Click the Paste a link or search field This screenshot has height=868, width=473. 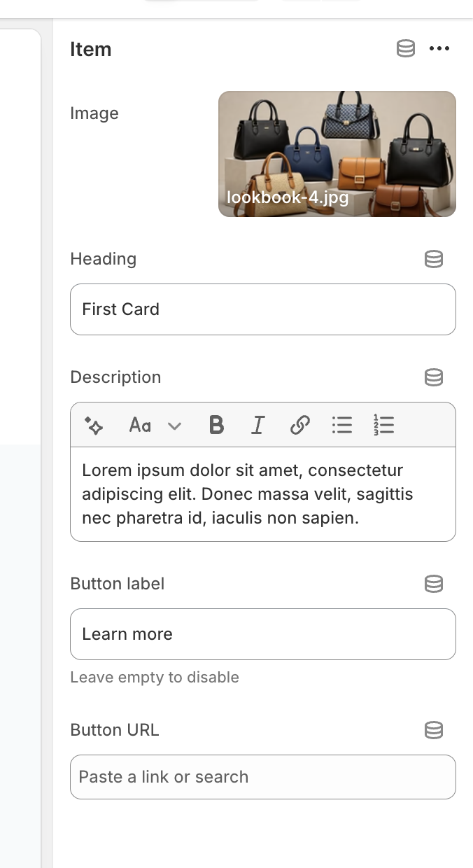262,777
